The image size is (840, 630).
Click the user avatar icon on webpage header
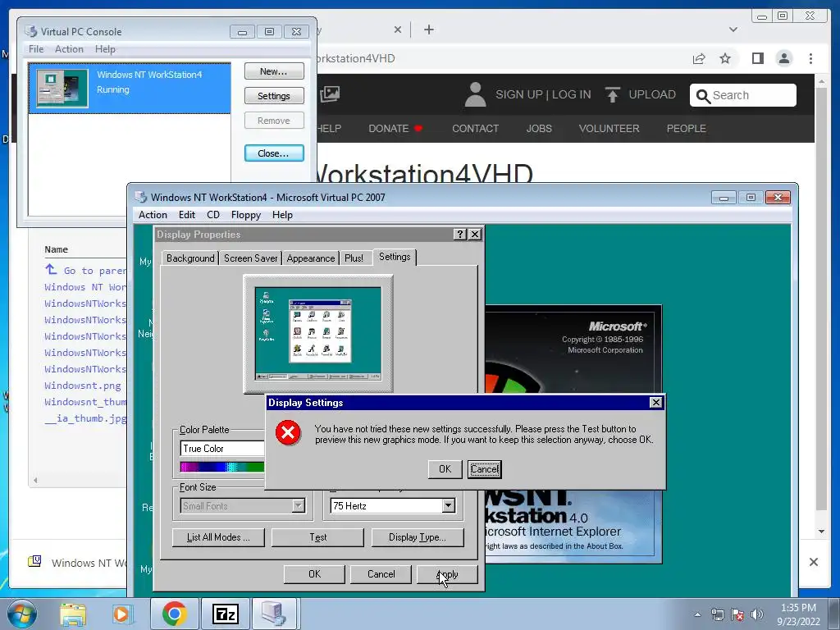coord(475,95)
